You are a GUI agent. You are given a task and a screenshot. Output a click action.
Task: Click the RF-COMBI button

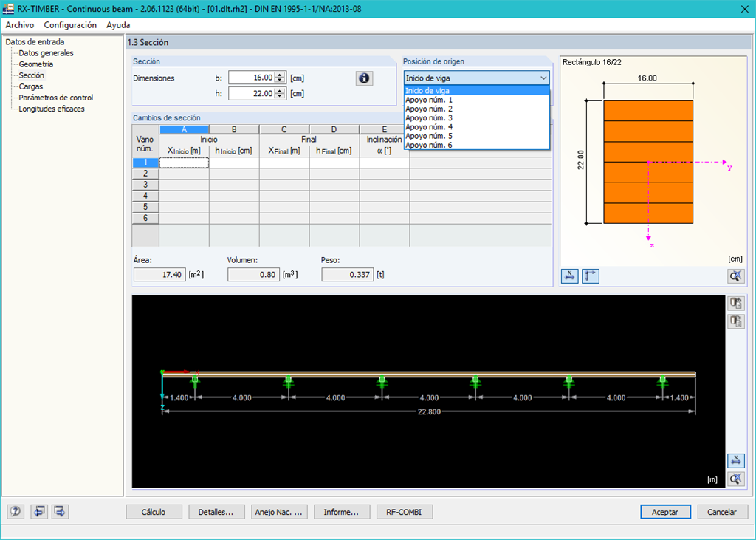[x=404, y=512]
